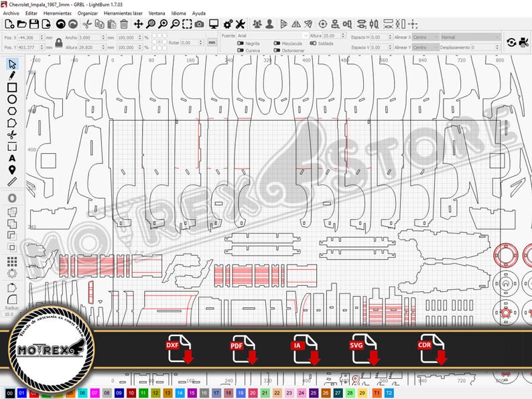Open the Normal text mode dropdown
The height and width of the screenshot is (399, 532).
tap(470, 37)
